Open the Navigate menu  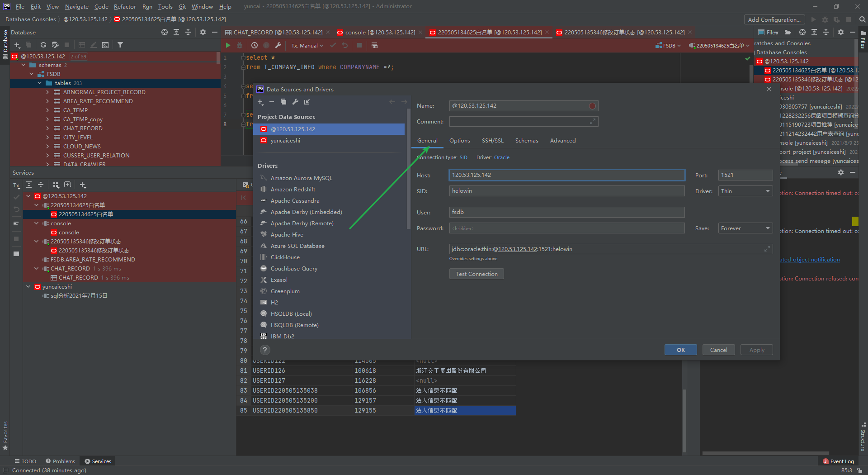click(76, 6)
